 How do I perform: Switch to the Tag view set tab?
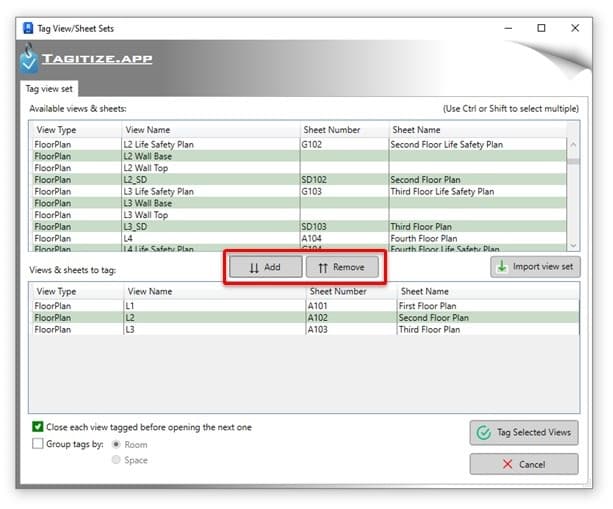click(x=49, y=89)
